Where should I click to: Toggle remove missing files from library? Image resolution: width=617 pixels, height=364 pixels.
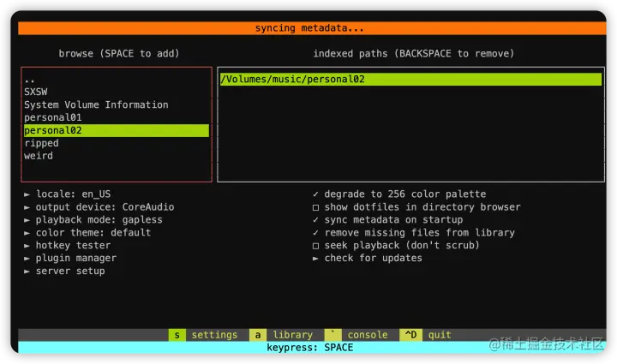tap(414, 233)
